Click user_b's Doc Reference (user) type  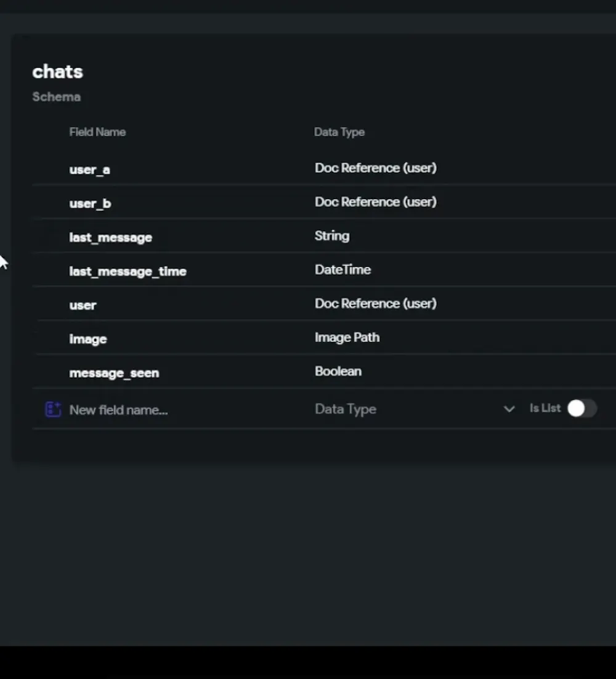pos(375,202)
